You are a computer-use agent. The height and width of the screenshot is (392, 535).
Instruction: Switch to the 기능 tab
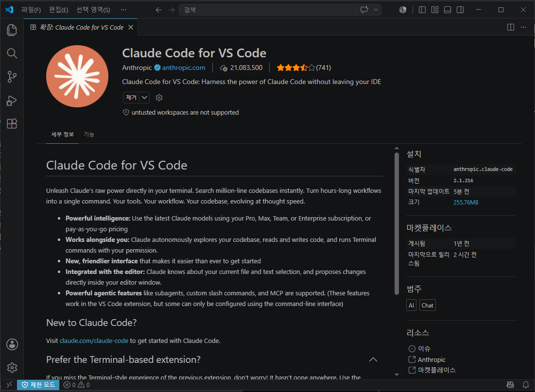pyautogui.click(x=89, y=135)
